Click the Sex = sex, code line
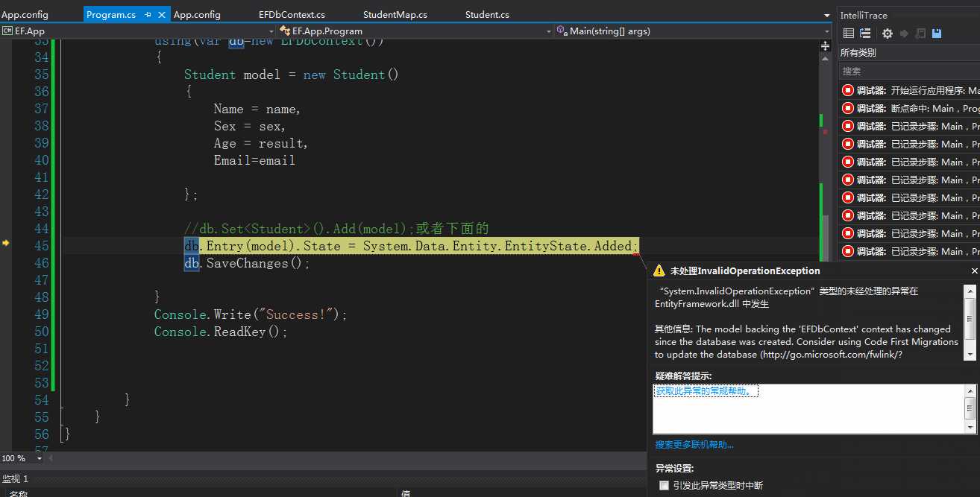The height and width of the screenshot is (497, 980). [x=250, y=126]
